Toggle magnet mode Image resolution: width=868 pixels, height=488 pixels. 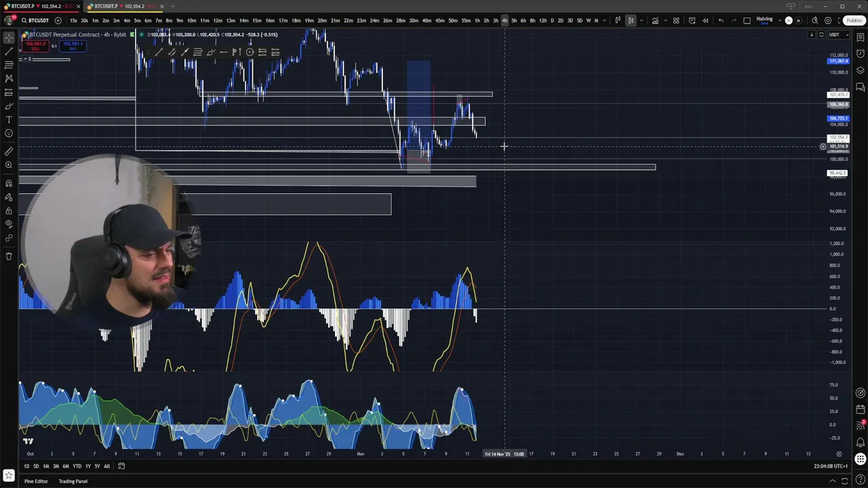[x=9, y=183]
